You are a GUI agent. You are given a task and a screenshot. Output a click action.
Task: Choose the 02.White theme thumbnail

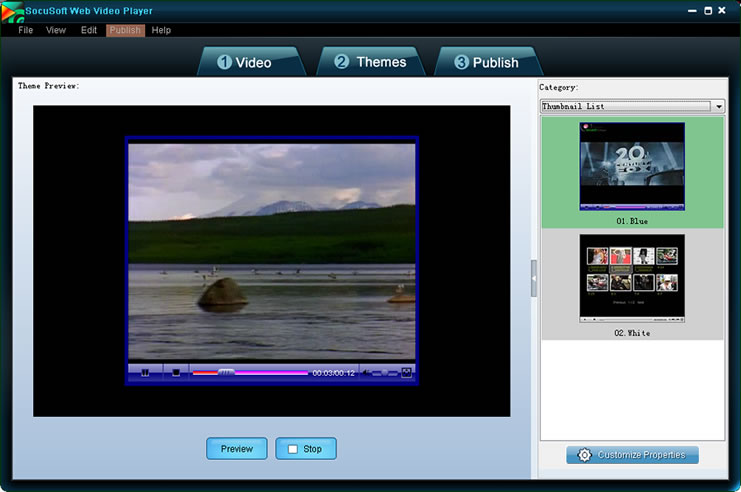[632, 278]
